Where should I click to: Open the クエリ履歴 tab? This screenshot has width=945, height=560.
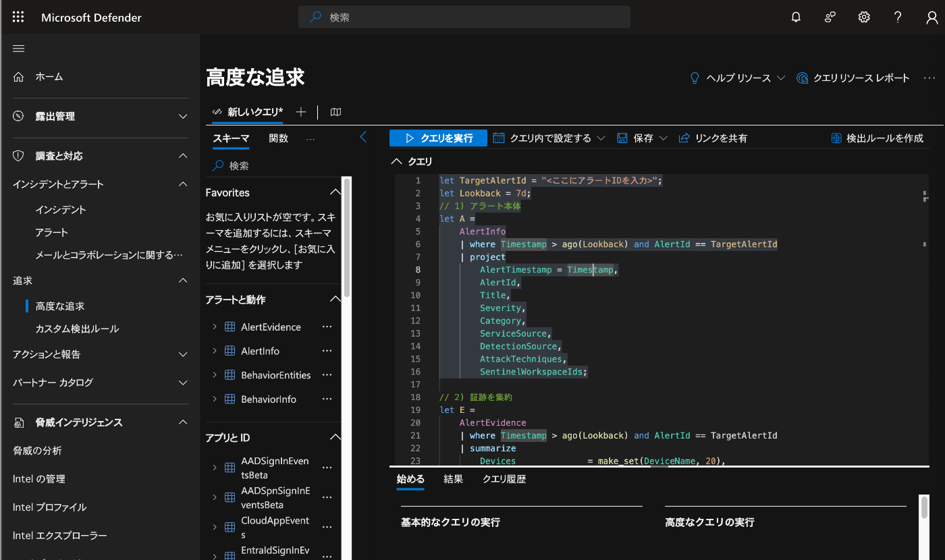click(504, 479)
